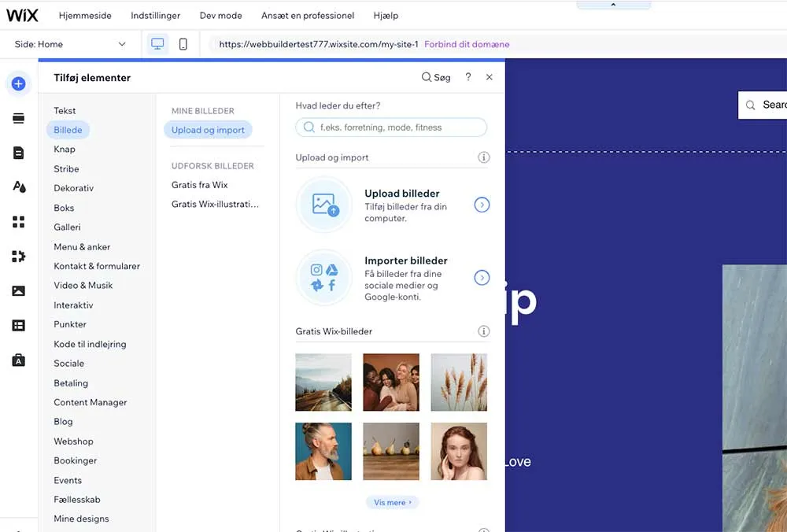
Task: Select the red-haired woman stock image
Action: point(459,451)
